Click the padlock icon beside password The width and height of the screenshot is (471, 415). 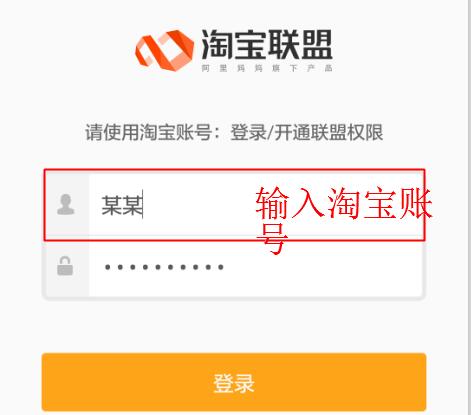[65, 266]
